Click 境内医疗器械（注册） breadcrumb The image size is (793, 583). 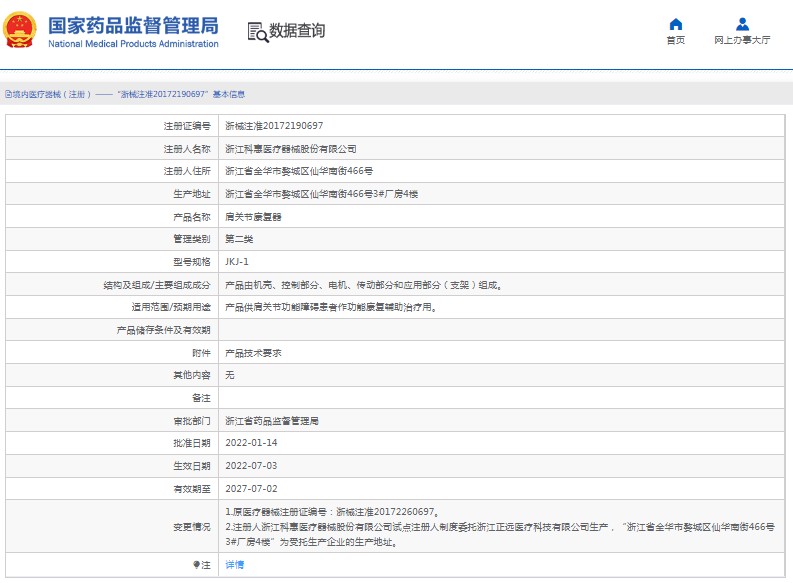coord(52,94)
